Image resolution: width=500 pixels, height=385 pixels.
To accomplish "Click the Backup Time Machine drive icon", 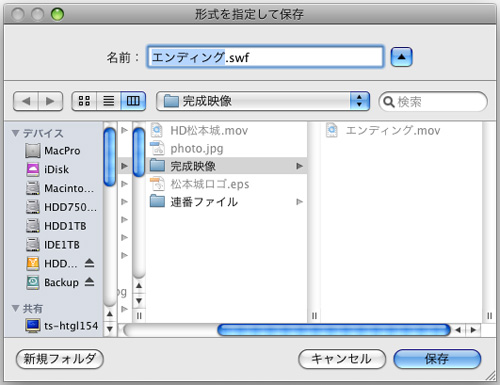I will (x=33, y=282).
